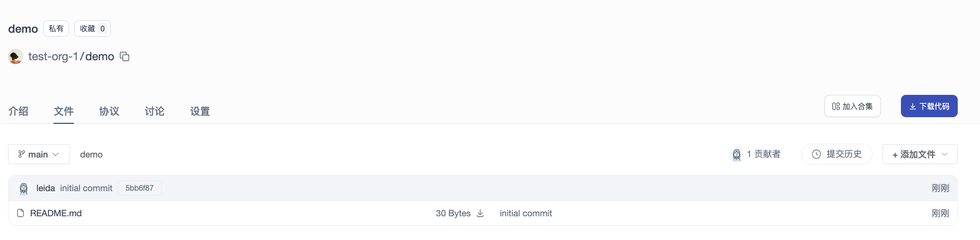Click the contributor avatar icon

(737, 155)
